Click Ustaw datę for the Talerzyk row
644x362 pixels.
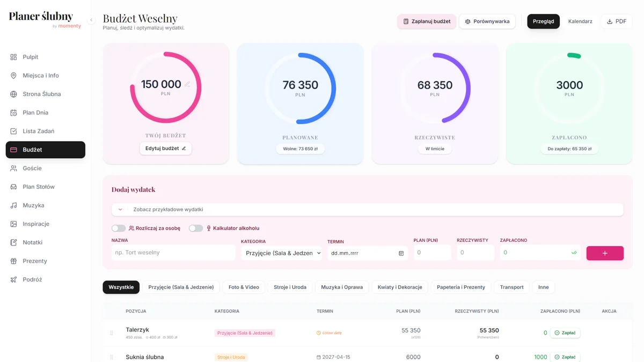point(329,333)
